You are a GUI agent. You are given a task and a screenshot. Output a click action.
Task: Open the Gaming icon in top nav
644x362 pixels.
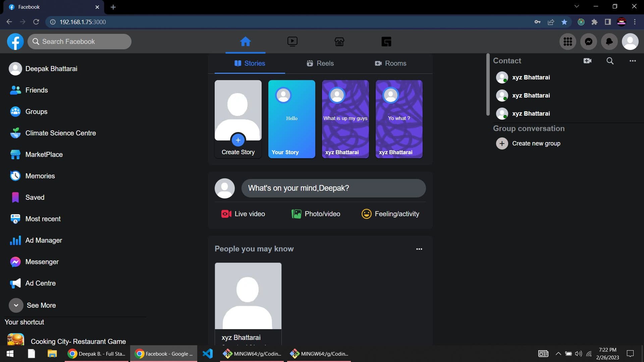point(386,42)
